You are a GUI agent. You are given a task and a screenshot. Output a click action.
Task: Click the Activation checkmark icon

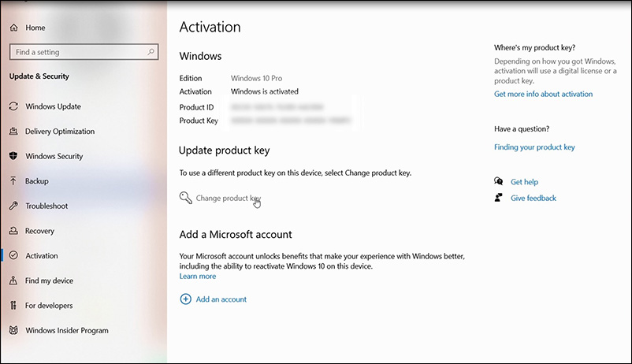[x=13, y=255]
